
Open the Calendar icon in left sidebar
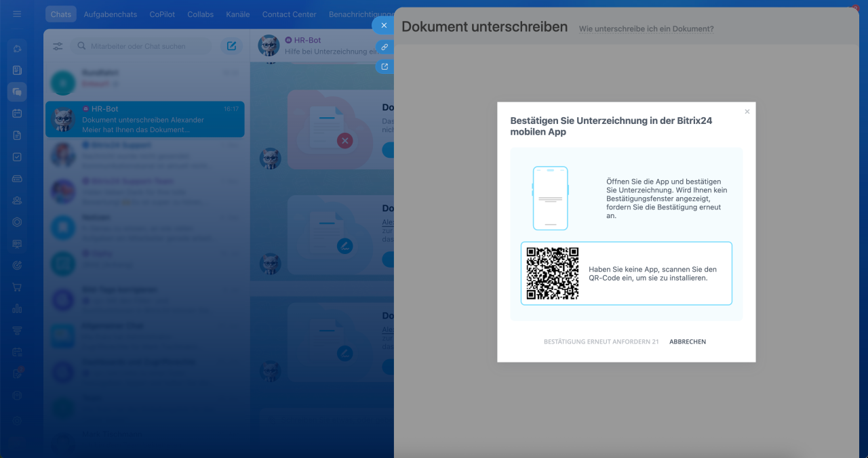[x=17, y=113]
